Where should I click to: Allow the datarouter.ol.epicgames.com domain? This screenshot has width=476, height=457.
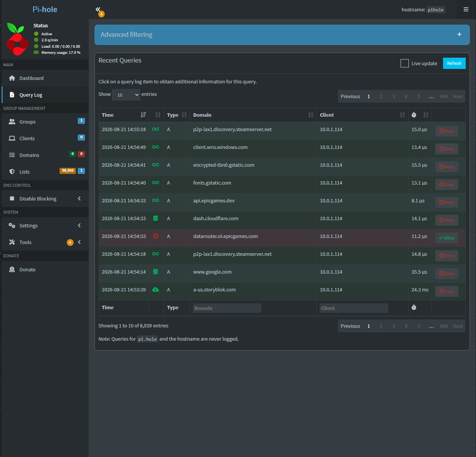click(447, 238)
